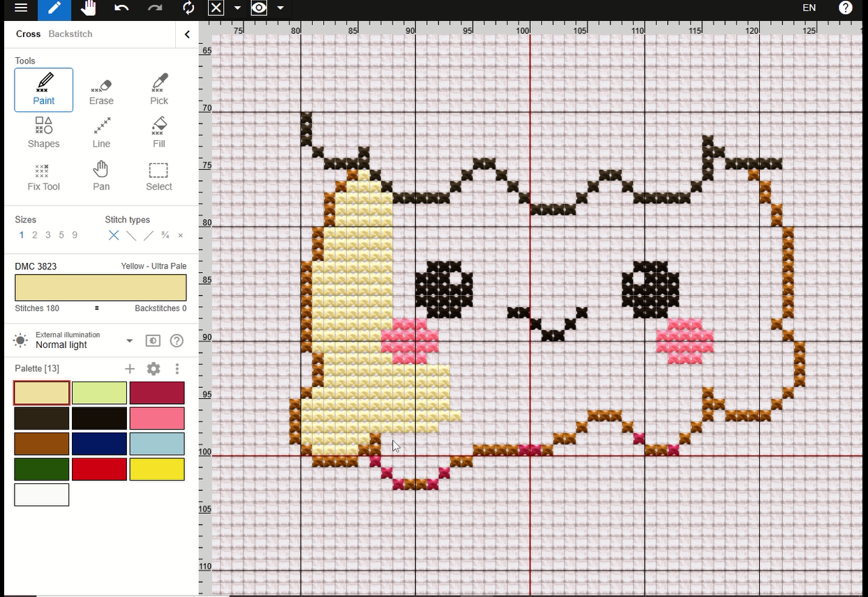Image resolution: width=868 pixels, height=597 pixels.
Task: Collapse the left side panel
Action: (187, 34)
